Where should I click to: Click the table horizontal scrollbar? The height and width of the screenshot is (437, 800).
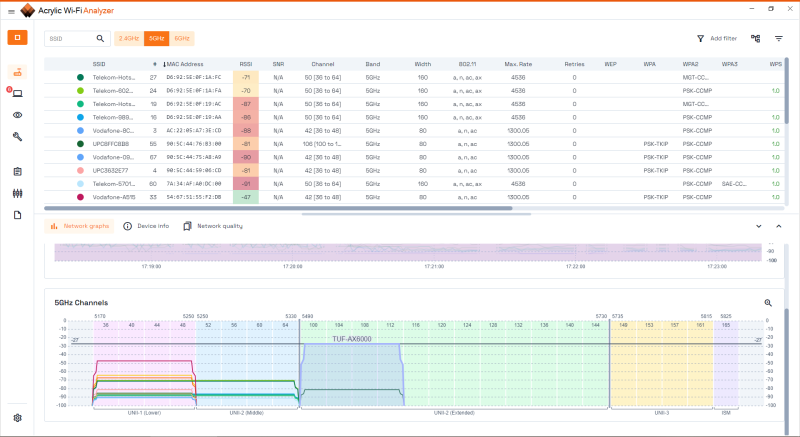click(x=278, y=208)
